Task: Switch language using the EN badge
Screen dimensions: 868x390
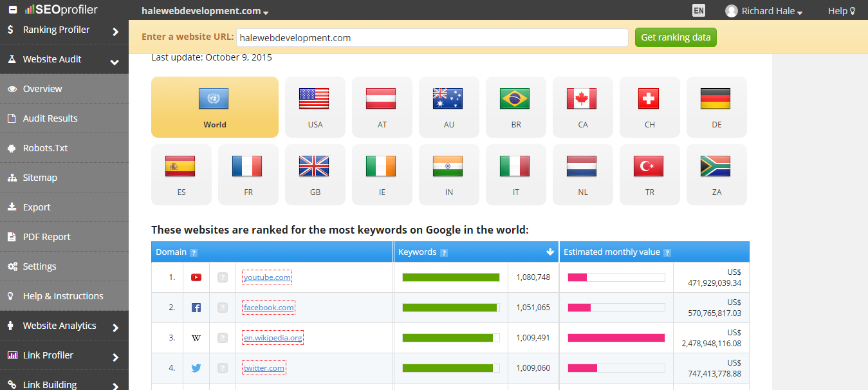Action: click(x=698, y=10)
